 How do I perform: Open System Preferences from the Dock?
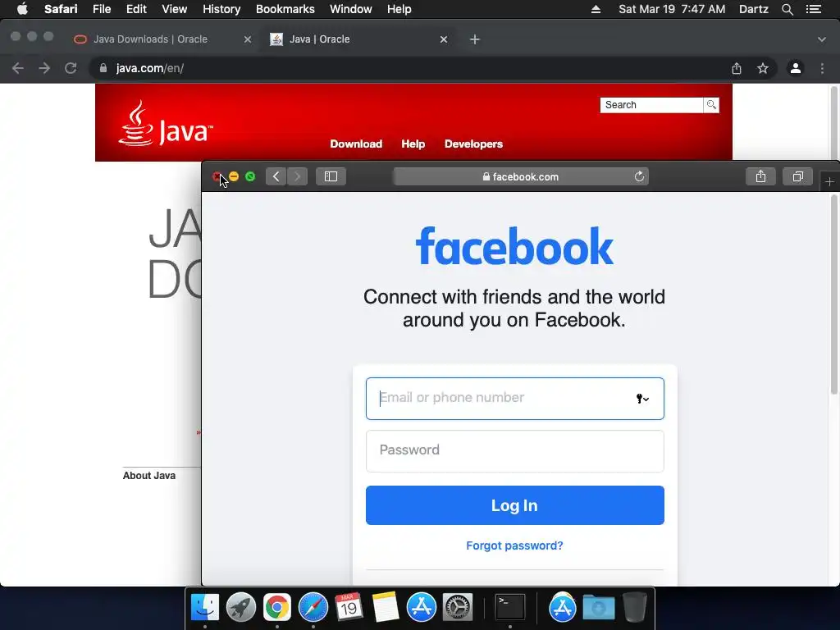(457, 608)
